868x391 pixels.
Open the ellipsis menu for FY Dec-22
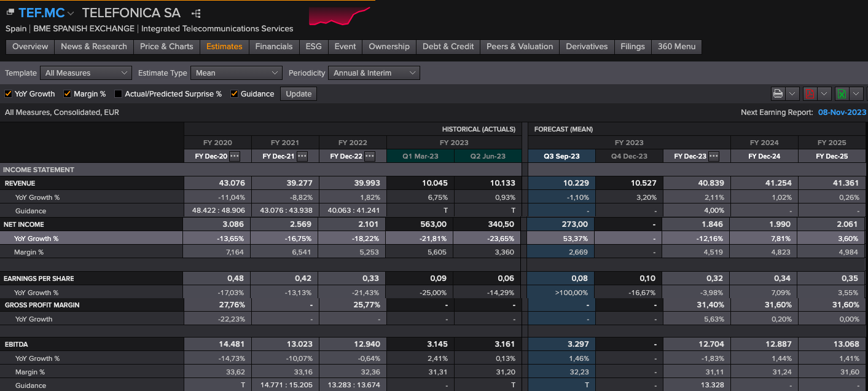click(x=370, y=156)
